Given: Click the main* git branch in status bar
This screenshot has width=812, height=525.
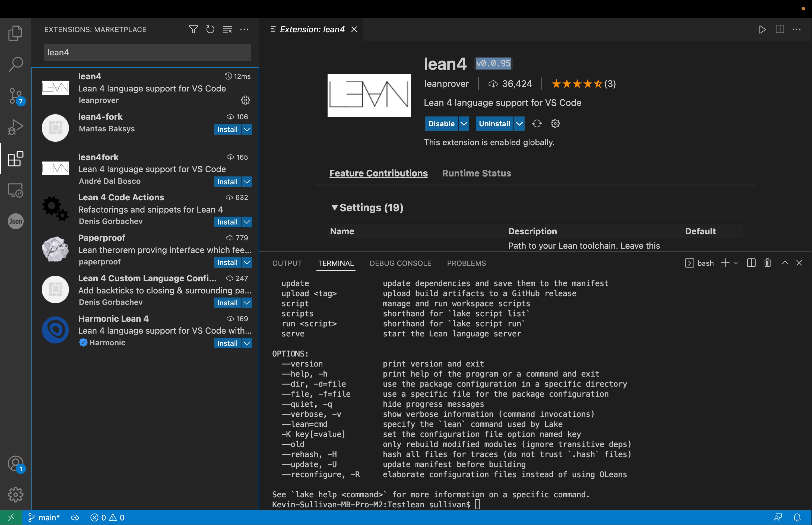Looking at the screenshot, I should pos(44,517).
